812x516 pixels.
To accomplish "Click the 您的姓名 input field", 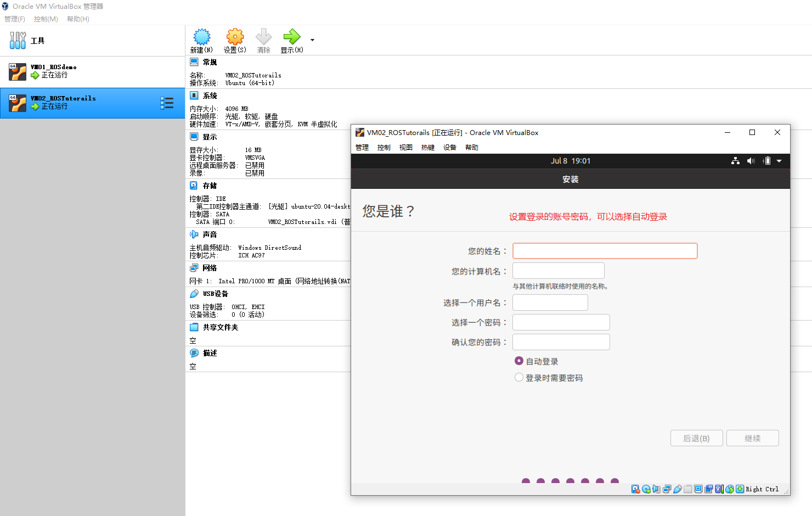I will [605, 250].
